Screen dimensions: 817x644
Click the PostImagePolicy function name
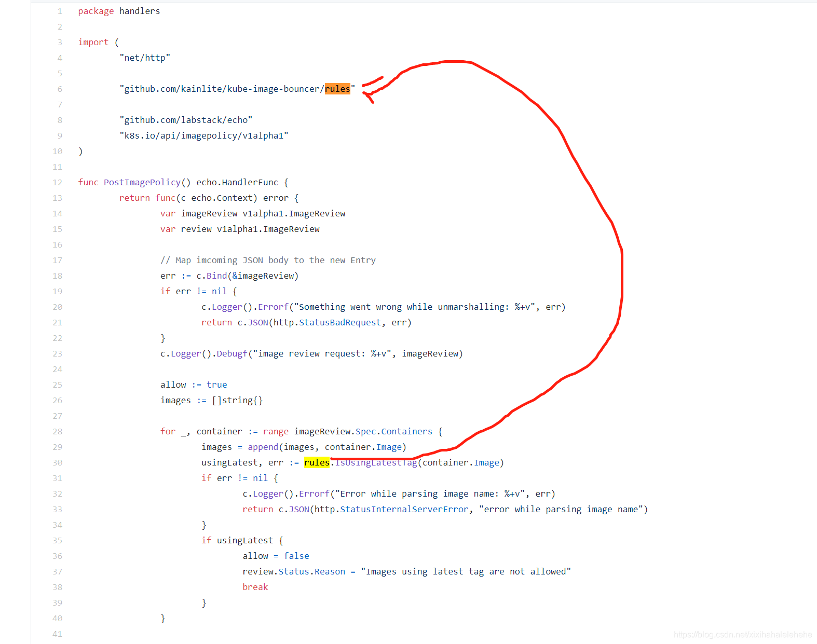(142, 182)
